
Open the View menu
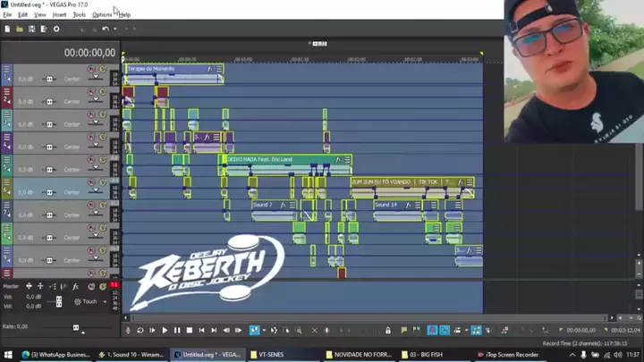[x=40, y=15]
